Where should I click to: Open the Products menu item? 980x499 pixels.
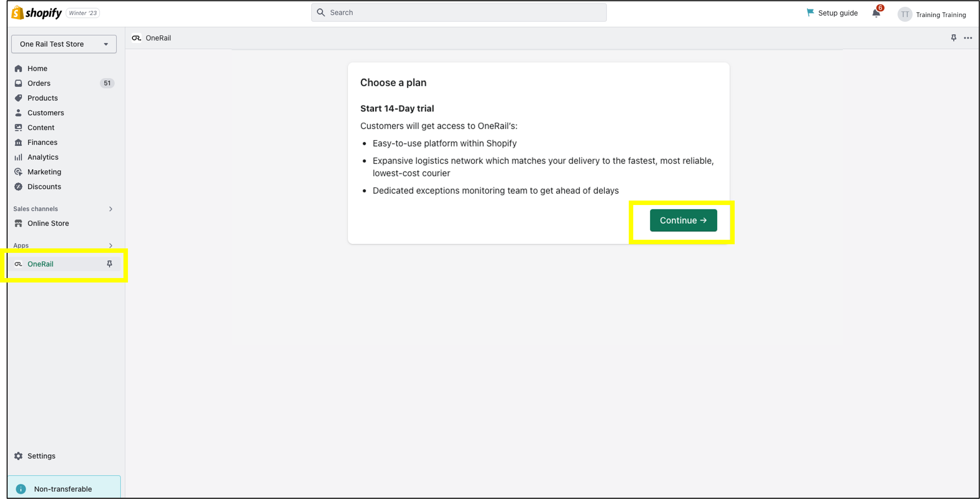[x=42, y=98]
